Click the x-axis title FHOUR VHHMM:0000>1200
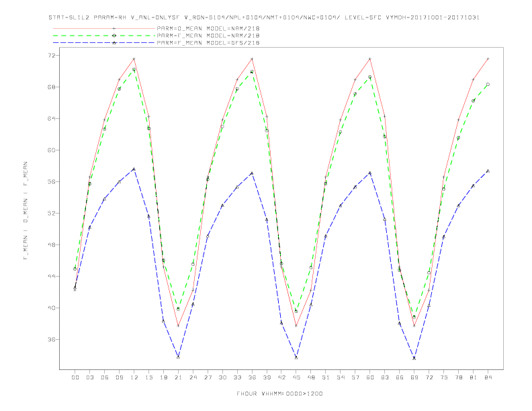This screenshot has height=411, width=532. [x=279, y=394]
